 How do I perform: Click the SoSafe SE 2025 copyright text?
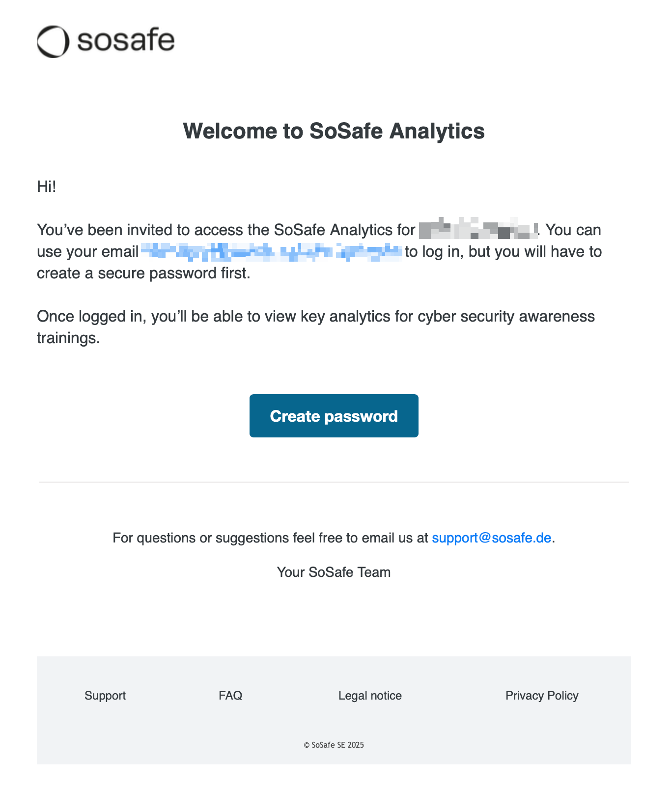(x=334, y=745)
